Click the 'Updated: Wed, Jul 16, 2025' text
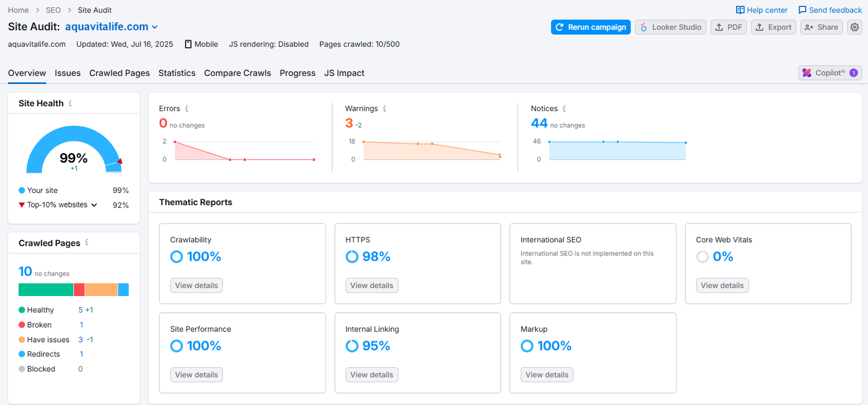This screenshot has height=405, width=868. click(125, 44)
